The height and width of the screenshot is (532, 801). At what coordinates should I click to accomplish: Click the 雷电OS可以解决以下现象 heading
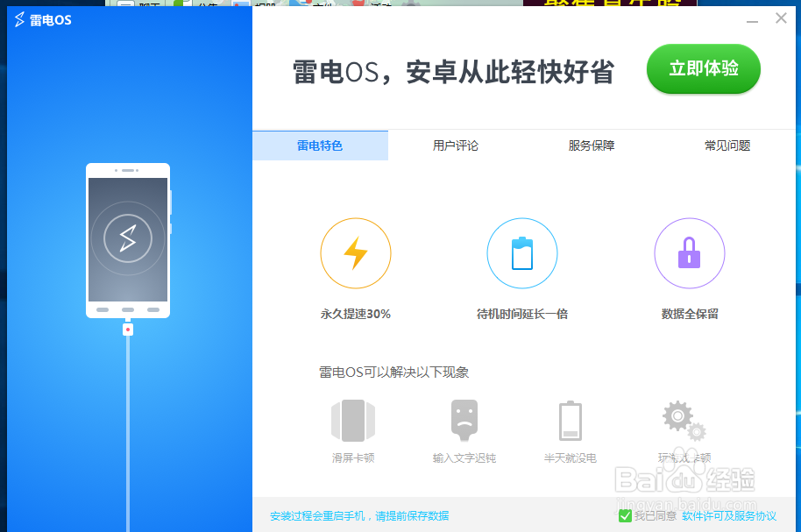click(393, 372)
